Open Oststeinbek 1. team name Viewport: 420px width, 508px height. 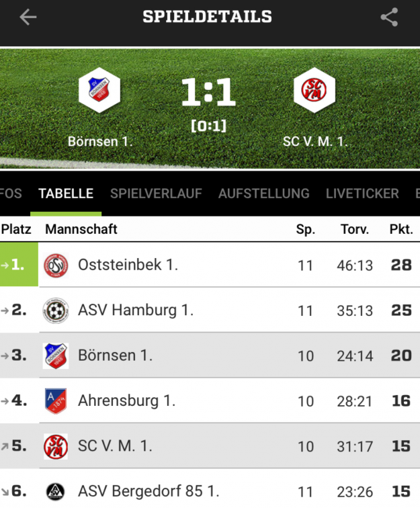(128, 265)
